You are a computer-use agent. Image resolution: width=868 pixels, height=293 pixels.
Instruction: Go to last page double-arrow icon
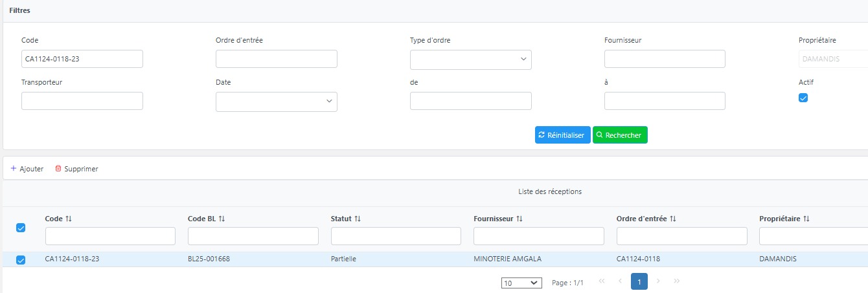coord(677,281)
